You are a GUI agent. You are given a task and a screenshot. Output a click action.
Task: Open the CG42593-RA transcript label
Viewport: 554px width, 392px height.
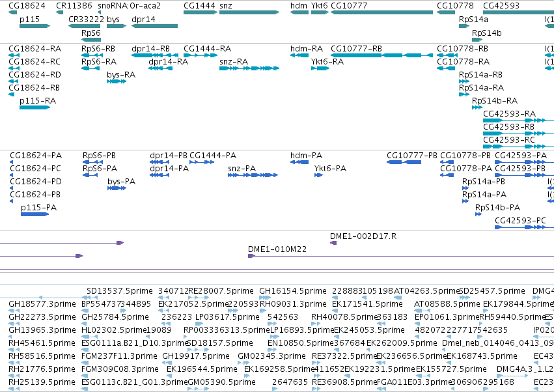coord(509,114)
